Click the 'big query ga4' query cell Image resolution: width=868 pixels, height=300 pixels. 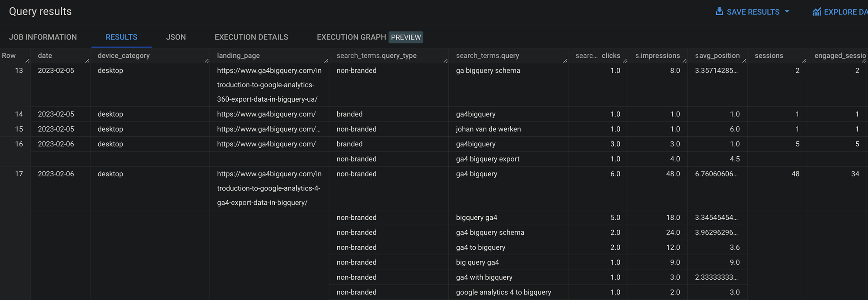(477, 262)
